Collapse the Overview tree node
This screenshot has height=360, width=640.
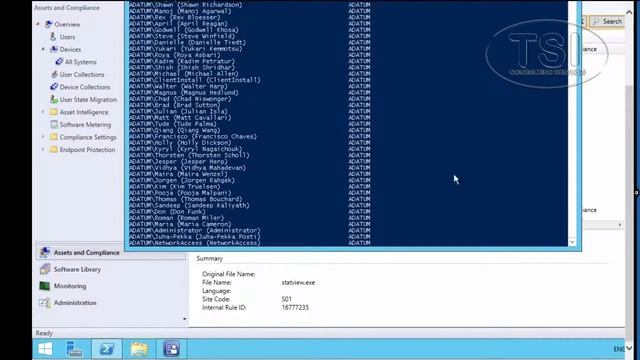pyautogui.click(x=38, y=24)
